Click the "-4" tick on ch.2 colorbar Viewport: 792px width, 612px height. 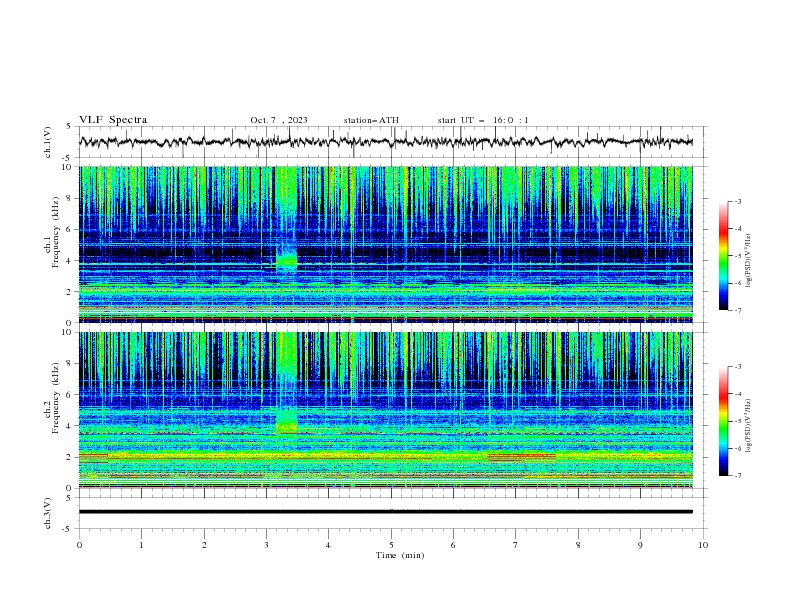[x=738, y=394]
